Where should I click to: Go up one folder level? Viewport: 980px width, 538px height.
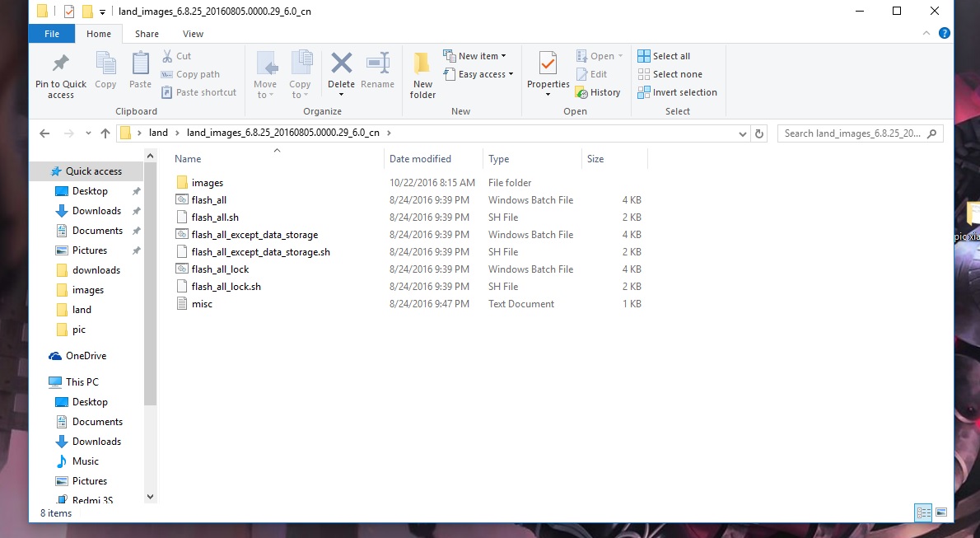[x=105, y=133]
